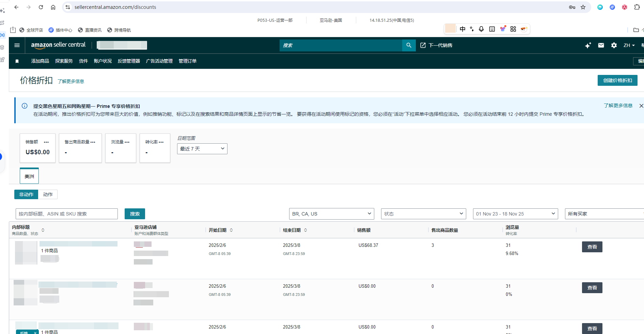
Task: Open the messages envelope icon
Action: click(x=601, y=45)
